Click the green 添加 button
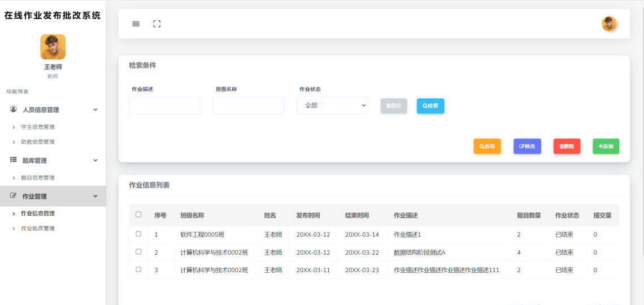Viewport: 644px width, 305px height. coord(606,146)
